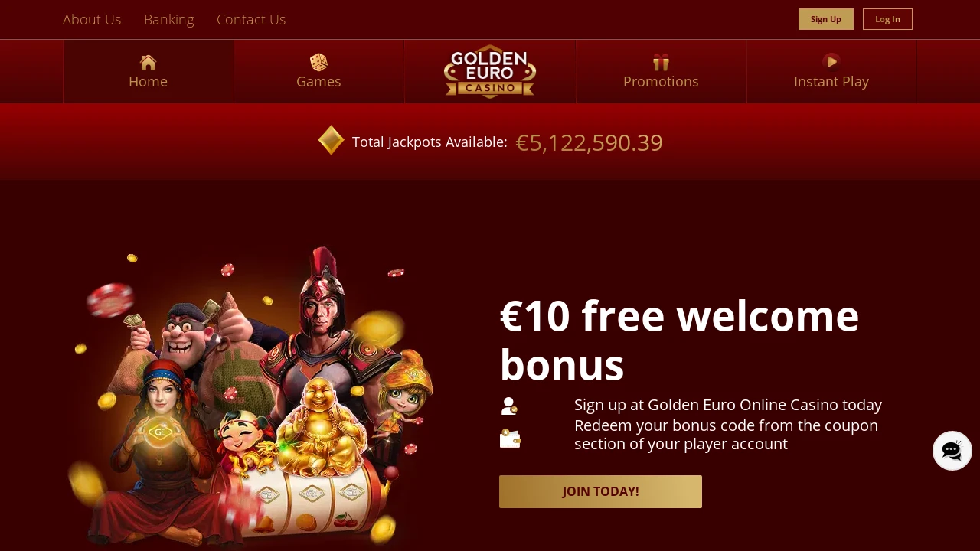Open the About Us page
Viewport: 980px width, 551px height.
[92, 19]
